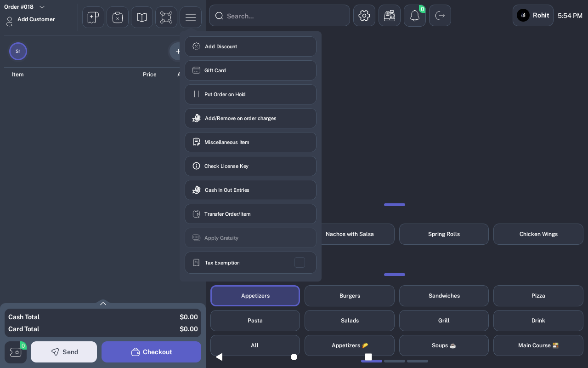Image resolution: width=588 pixels, height=368 pixels.
Task: Open the menu book icon
Action: (x=142, y=17)
